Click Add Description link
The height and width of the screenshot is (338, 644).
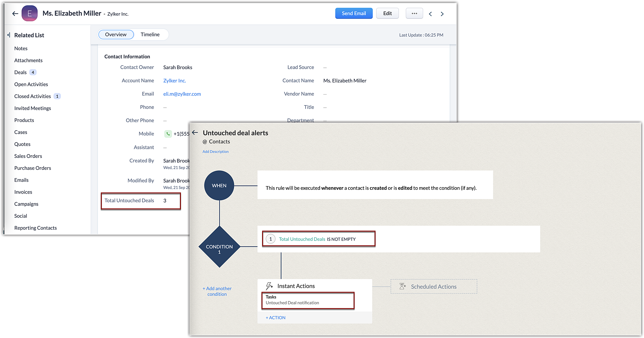215,151
